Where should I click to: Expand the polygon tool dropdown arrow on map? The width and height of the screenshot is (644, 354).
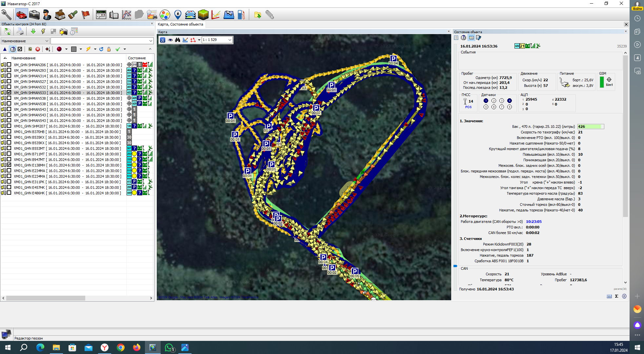(x=199, y=40)
